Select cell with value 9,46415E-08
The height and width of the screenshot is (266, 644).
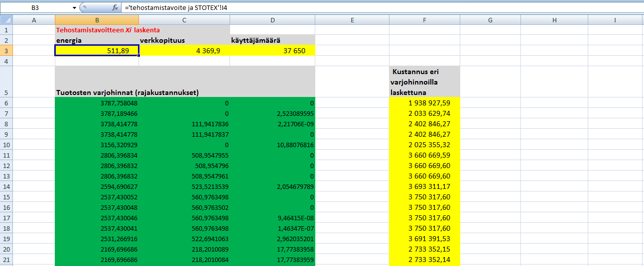pyautogui.click(x=272, y=218)
